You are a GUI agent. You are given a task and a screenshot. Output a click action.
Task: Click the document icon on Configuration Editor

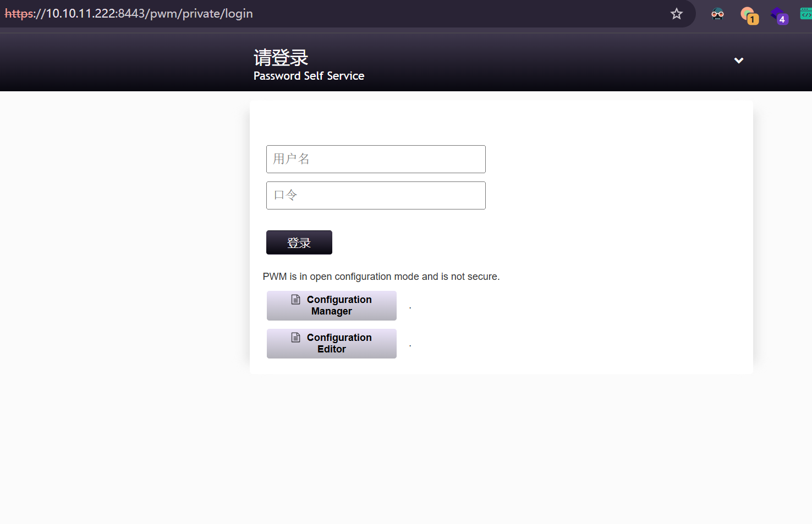(296, 337)
